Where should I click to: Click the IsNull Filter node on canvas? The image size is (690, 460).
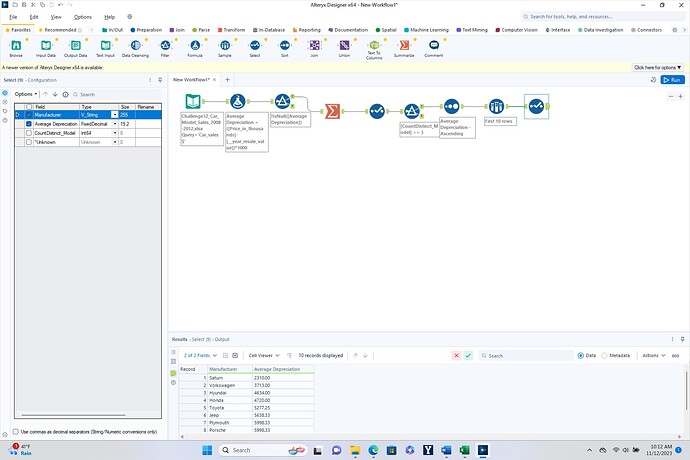coord(283,101)
